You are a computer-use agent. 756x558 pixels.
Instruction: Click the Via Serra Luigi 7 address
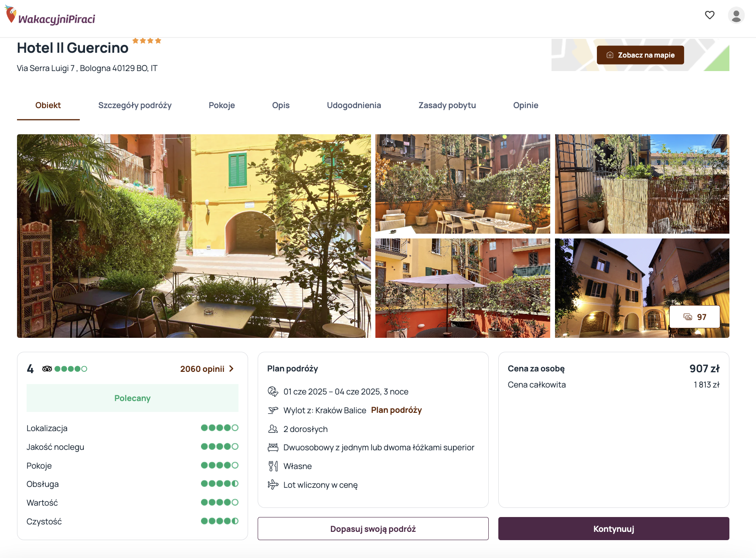pyautogui.click(x=87, y=68)
